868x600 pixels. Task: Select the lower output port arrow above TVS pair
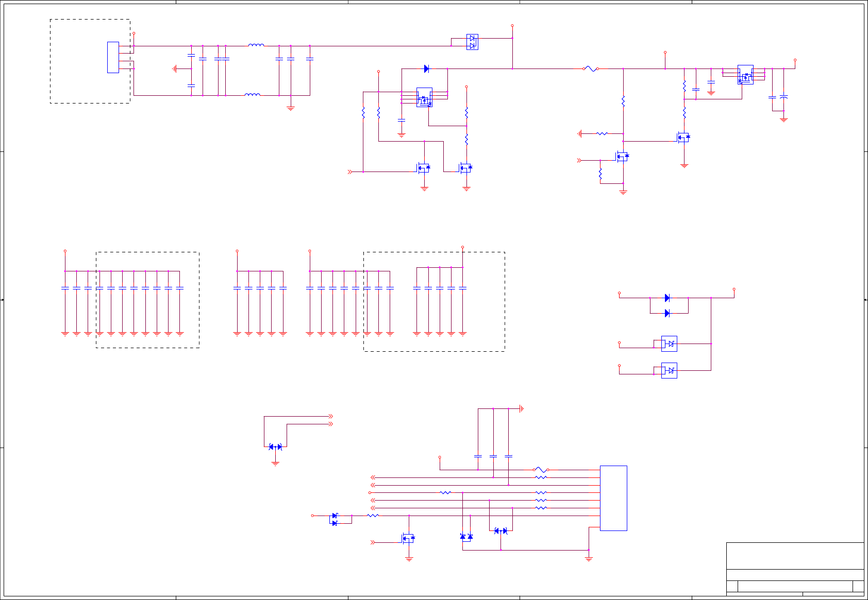pyautogui.click(x=330, y=424)
